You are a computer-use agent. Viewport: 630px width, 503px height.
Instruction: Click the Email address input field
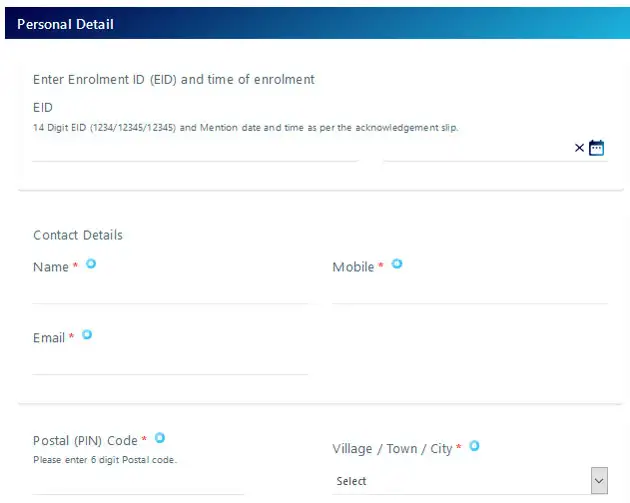[170, 362]
